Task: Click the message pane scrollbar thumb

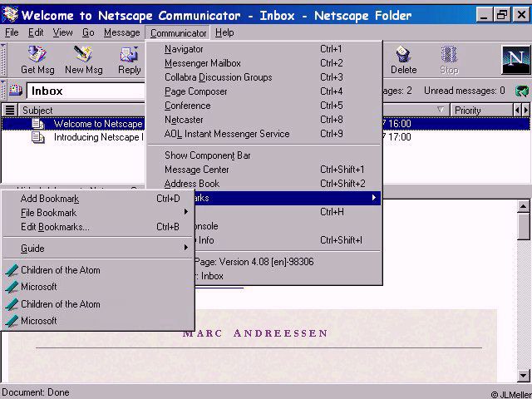Action: click(524, 227)
